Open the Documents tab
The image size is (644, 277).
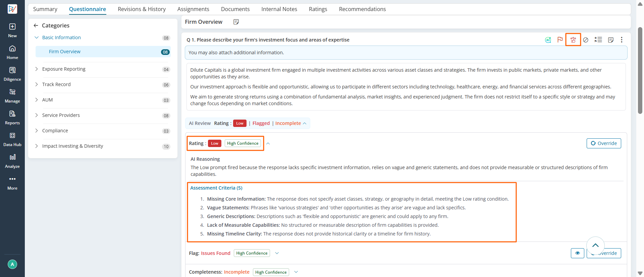click(x=235, y=9)
